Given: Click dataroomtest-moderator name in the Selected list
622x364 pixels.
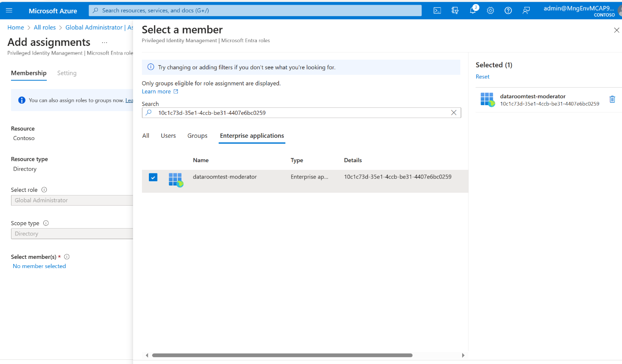Looking at the screenshot, I should [533, 96].
